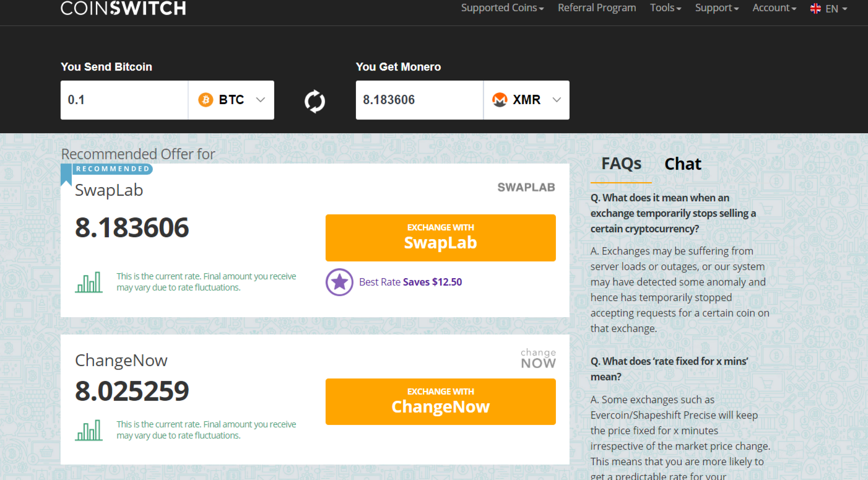Viewport: 868px width, 480px height.
Task: Click the You Get Monero label
Action: click(399, 67)
